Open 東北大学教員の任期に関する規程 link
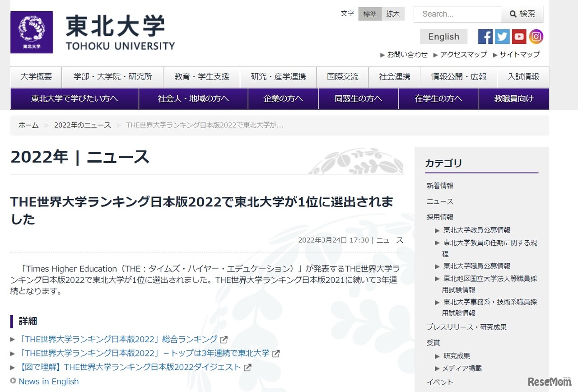Screen dimensions: 578x392 490,248
